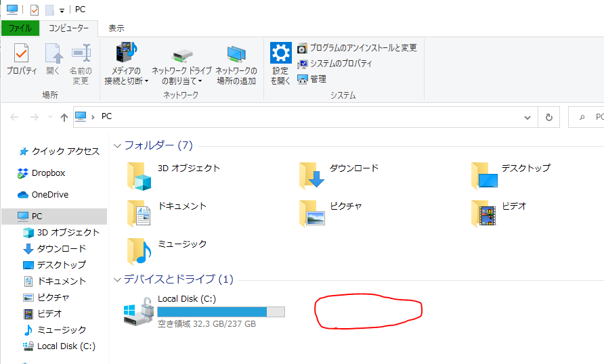The height and width of the screenshot is (364, 604).
Task: Select the ダウンロード folder icon
Action: [311, 175]
